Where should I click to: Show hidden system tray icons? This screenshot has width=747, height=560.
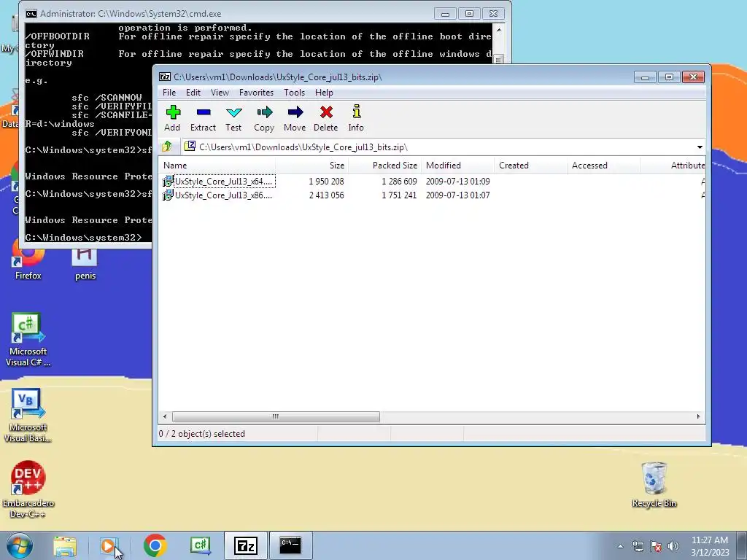tap(620, 546)
